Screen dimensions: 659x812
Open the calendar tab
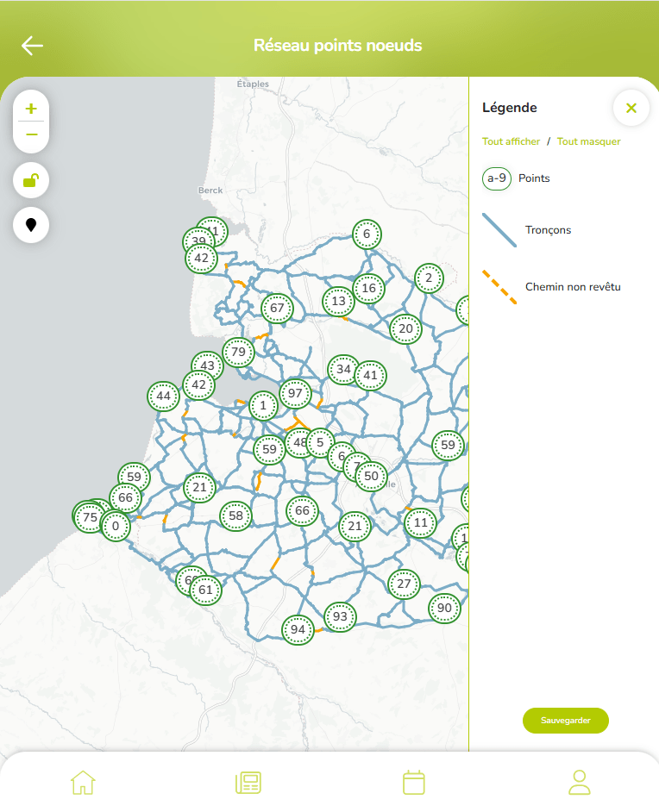[x=414, y=782]
